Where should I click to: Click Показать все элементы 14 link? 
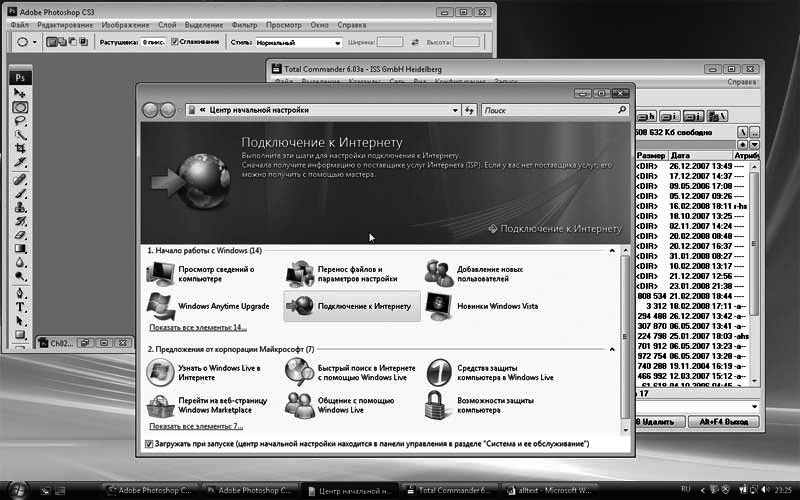click(x=198, y=328)
